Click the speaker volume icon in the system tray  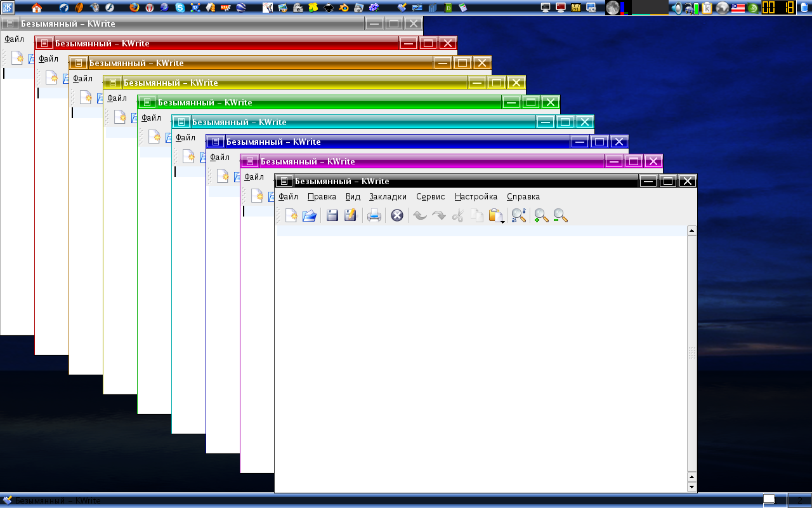tap(678, 8)
